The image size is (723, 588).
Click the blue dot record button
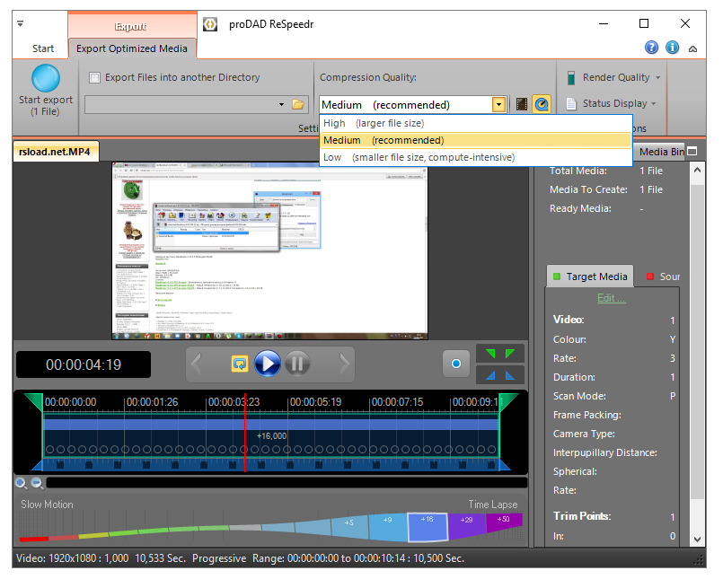(456, 364)
